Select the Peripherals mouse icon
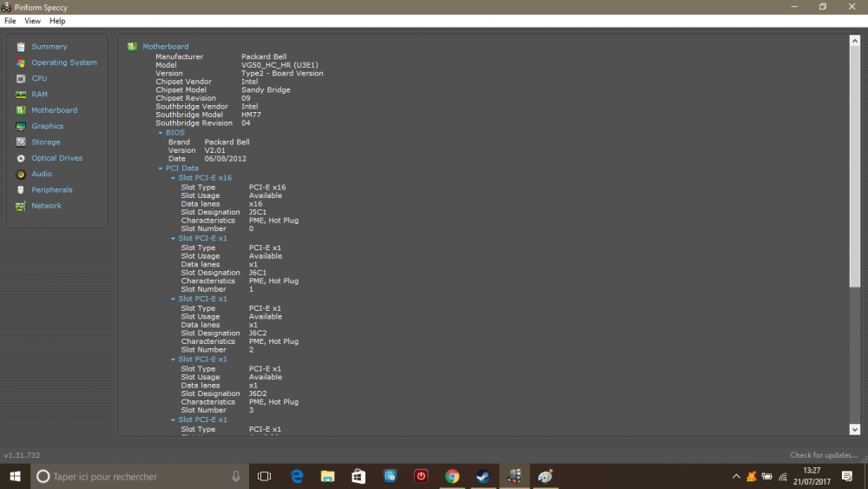The image size is (868, 489). tap(21, 190)
